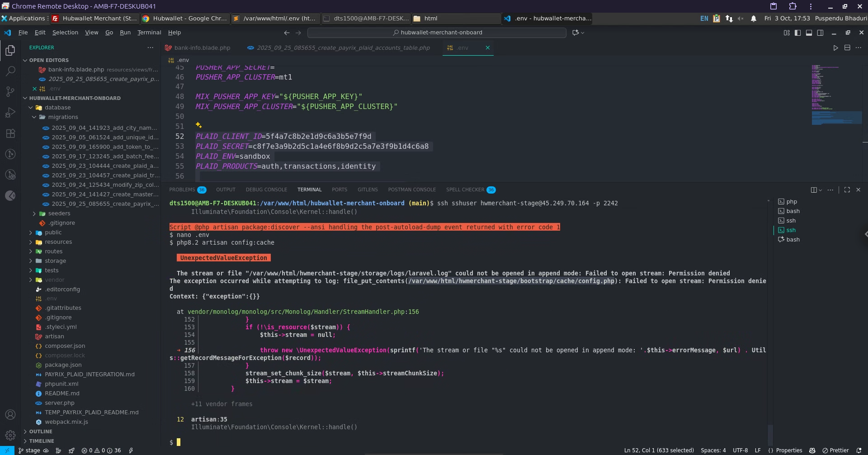Click the hubwallet-merchant-onboard search box
Screen dimensions: 868x455
click(x=437, y=33)
